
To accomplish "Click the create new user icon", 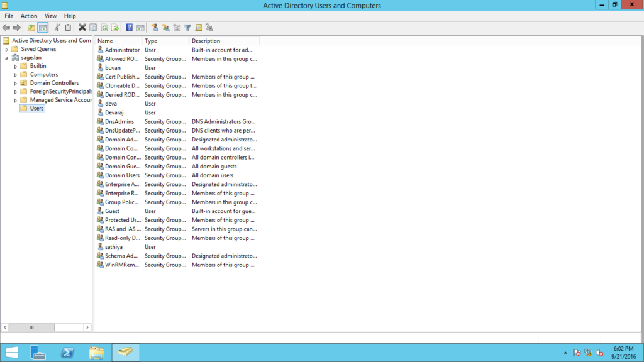I will 155,28.
